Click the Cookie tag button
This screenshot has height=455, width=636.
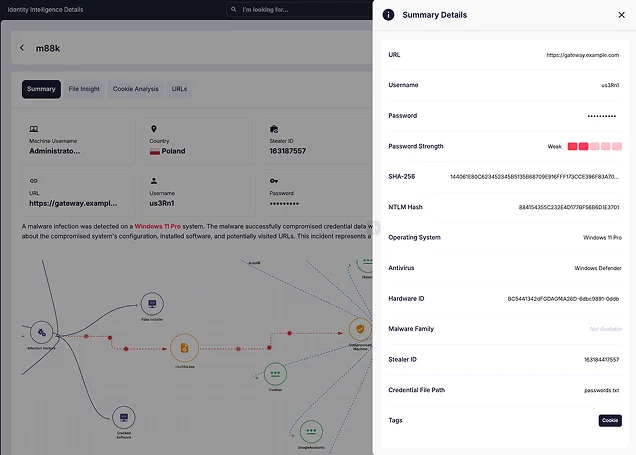click(610, 421)
